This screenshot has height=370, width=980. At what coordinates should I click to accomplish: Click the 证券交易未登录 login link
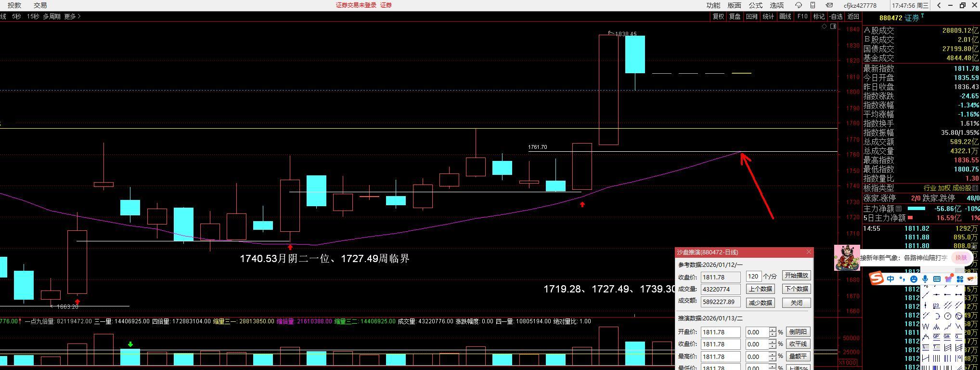point(356,5)
